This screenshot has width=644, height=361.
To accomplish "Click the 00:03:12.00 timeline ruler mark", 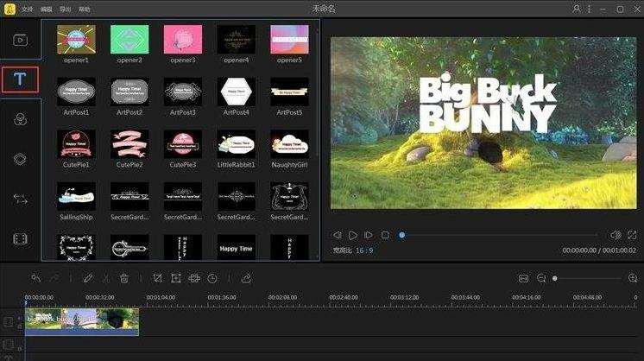I will pos(405,297).
